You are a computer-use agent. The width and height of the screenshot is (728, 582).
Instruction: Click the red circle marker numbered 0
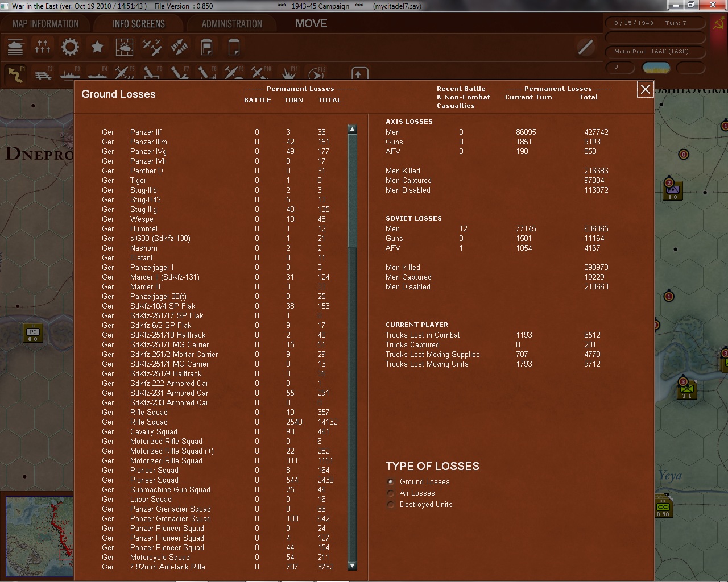(x=684, y=154)
